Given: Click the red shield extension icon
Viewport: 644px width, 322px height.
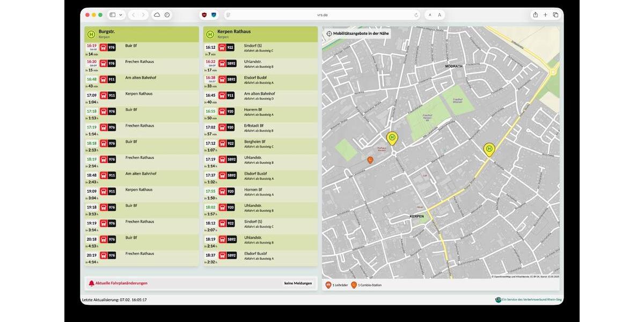Looking at the screenshot, I should 204,15.
